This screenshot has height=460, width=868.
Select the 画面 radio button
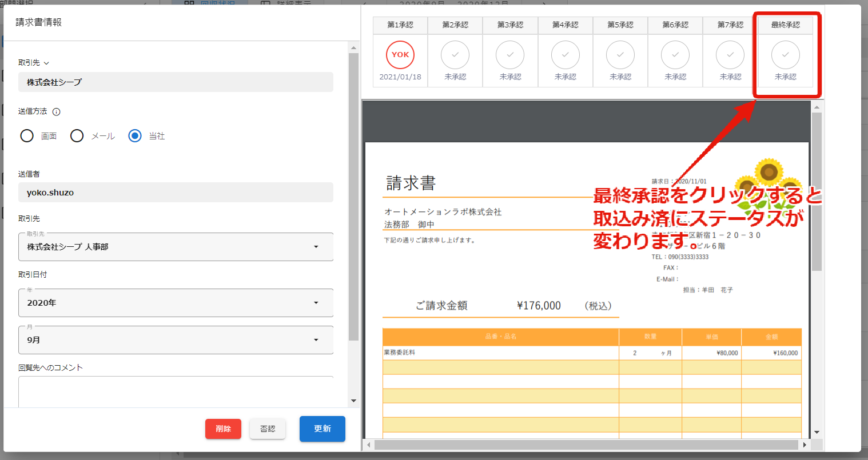(x=27, y=136)
